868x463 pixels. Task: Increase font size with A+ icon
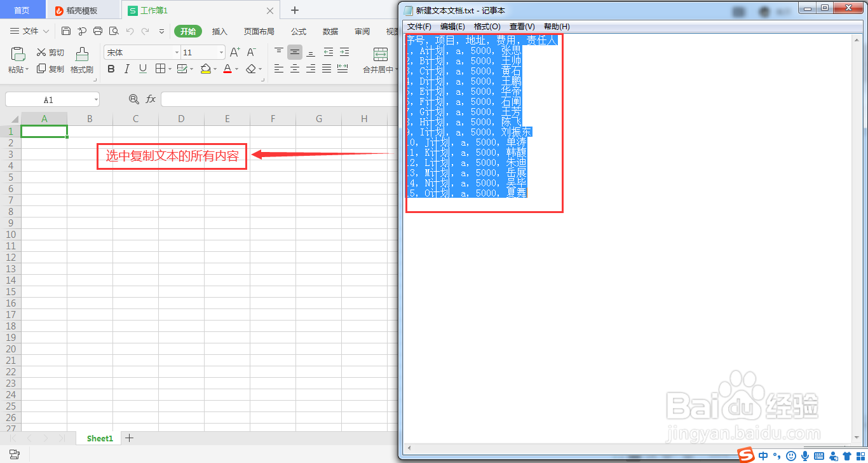235,52
